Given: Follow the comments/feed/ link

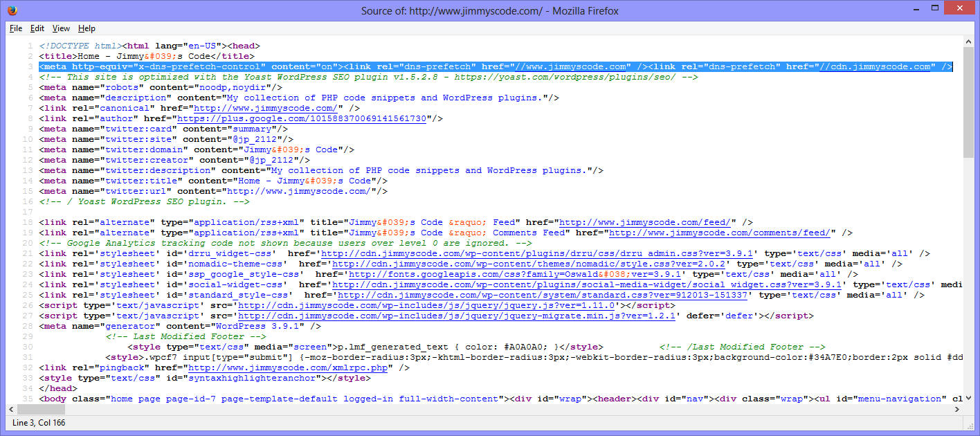Looking at the screenshot, I should 720,233.
